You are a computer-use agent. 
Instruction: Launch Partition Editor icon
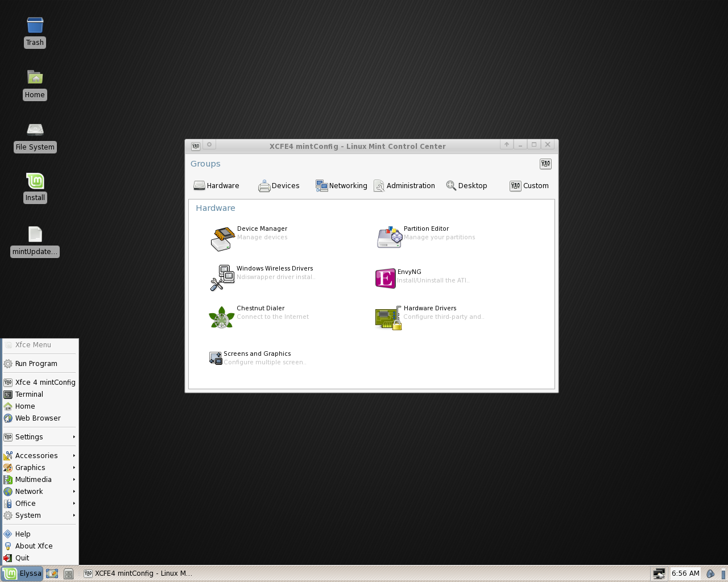[x=390, y=237]
